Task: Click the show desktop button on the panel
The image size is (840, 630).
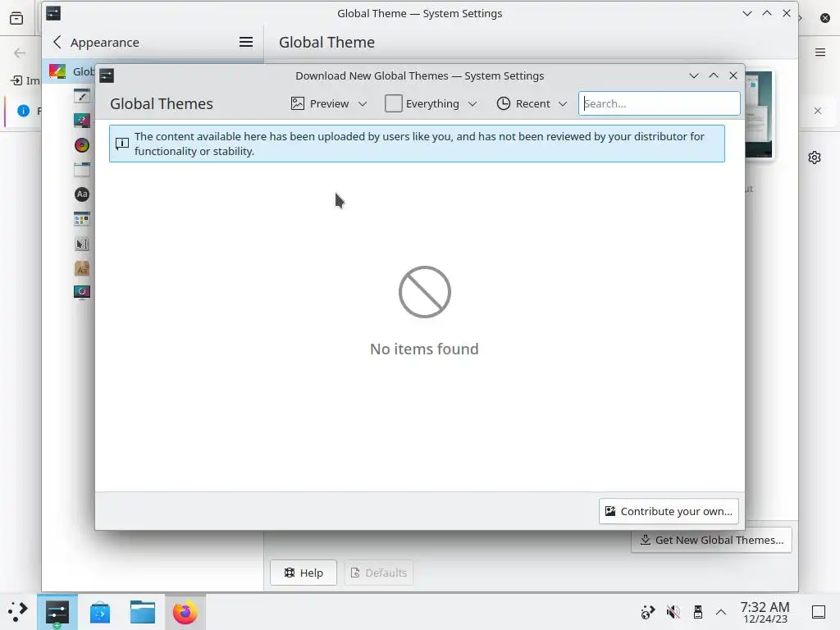Action: tap(819, 612)
